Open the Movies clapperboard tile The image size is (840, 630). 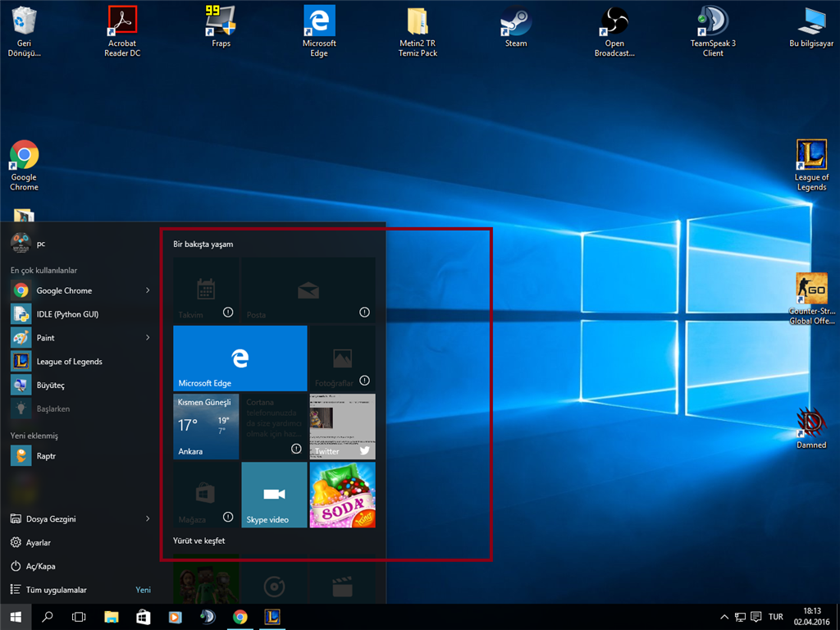tap(342, 578)
